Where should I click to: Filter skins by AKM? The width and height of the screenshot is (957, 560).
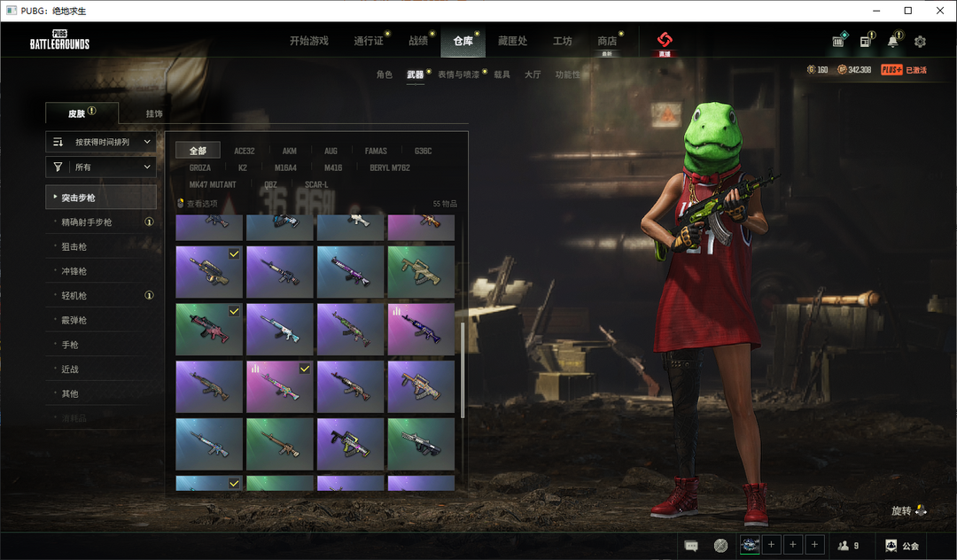click(x=289, y=151)
